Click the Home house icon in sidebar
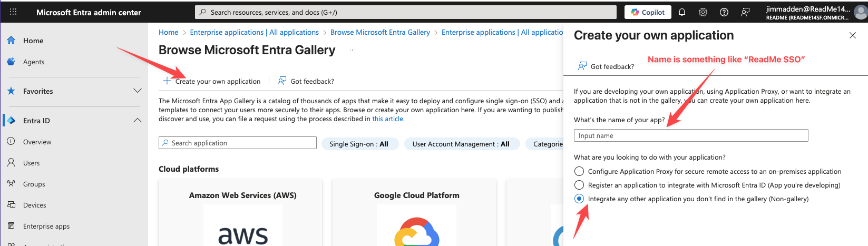 coord(11,40)
